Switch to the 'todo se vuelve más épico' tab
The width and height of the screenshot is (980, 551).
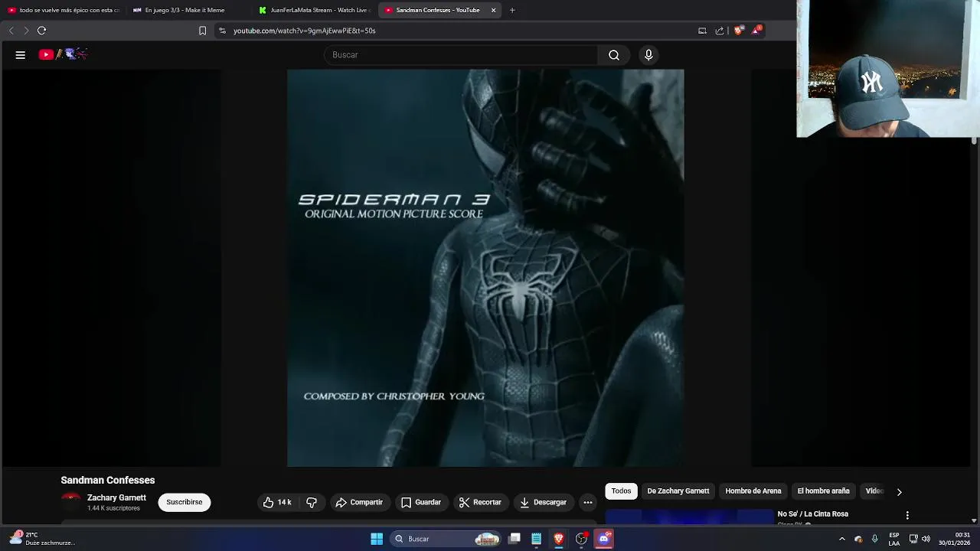click(x=64, y=10)
